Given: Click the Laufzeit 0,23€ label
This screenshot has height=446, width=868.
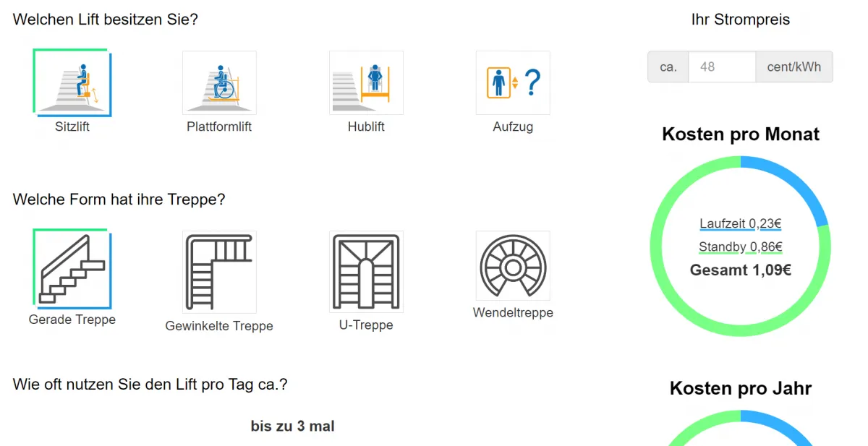Looking at the screenshot, I should pos(741,224).
